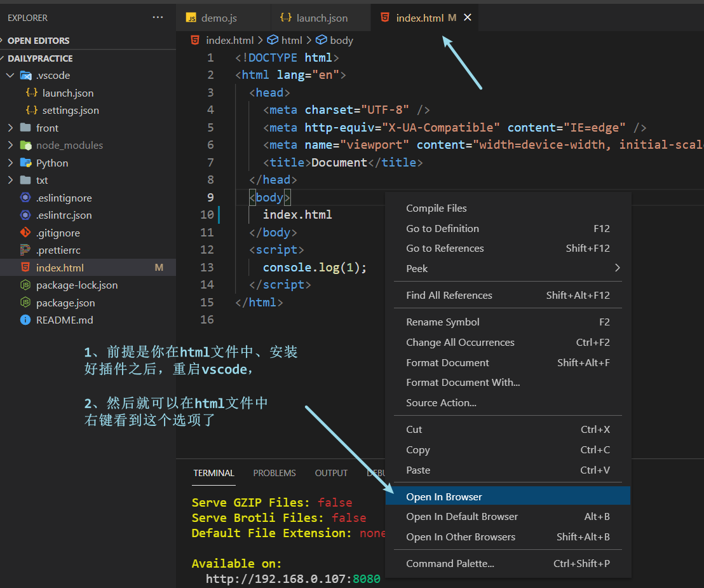Open package.json in the explorer

click(88, 303)
